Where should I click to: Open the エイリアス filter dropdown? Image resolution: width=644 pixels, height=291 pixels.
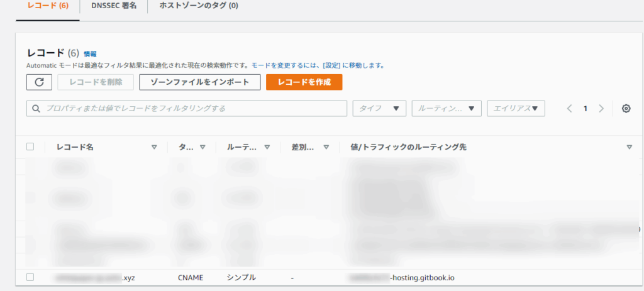pyautogui.click(x=516, y=109)
